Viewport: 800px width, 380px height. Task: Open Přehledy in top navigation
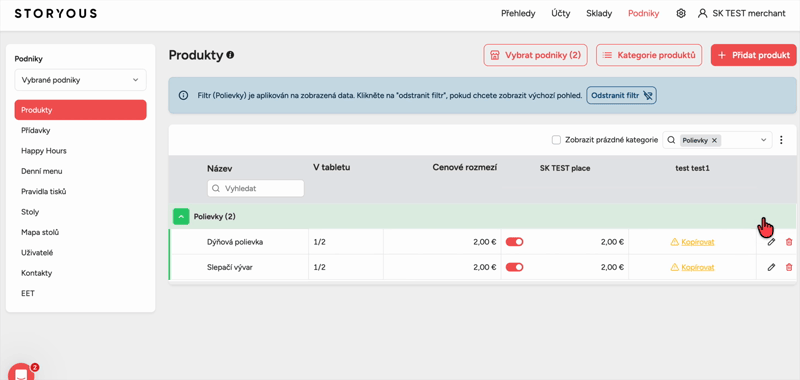518,14
